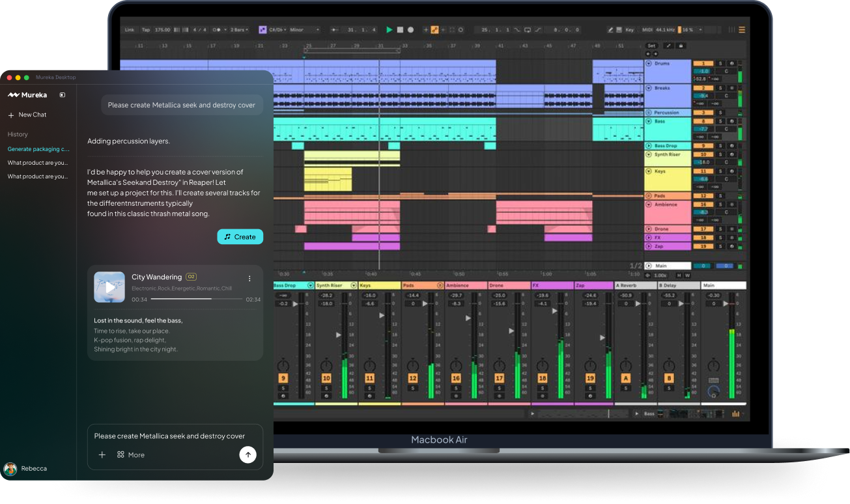Viewport: 850px width, 504px height.
Task: Click the A Reverb return channel header
Action: point(635,285)
